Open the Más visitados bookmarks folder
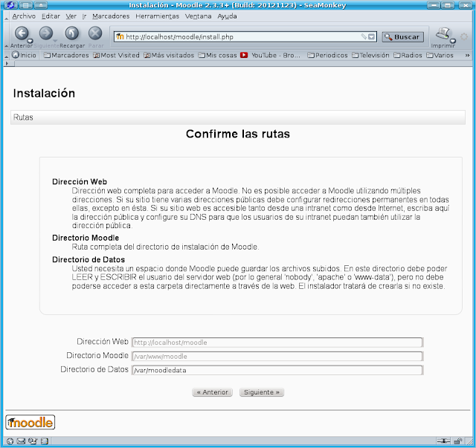 (169, 55)
